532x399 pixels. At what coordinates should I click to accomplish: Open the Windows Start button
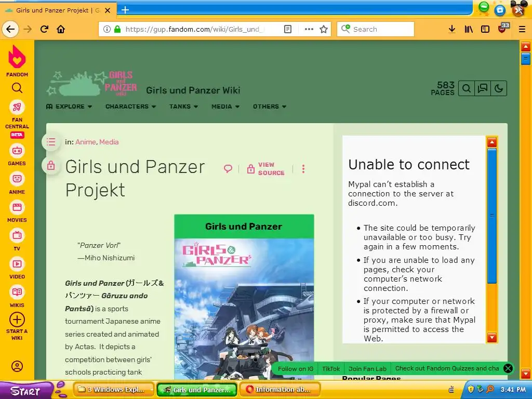(x=25, y=390)
